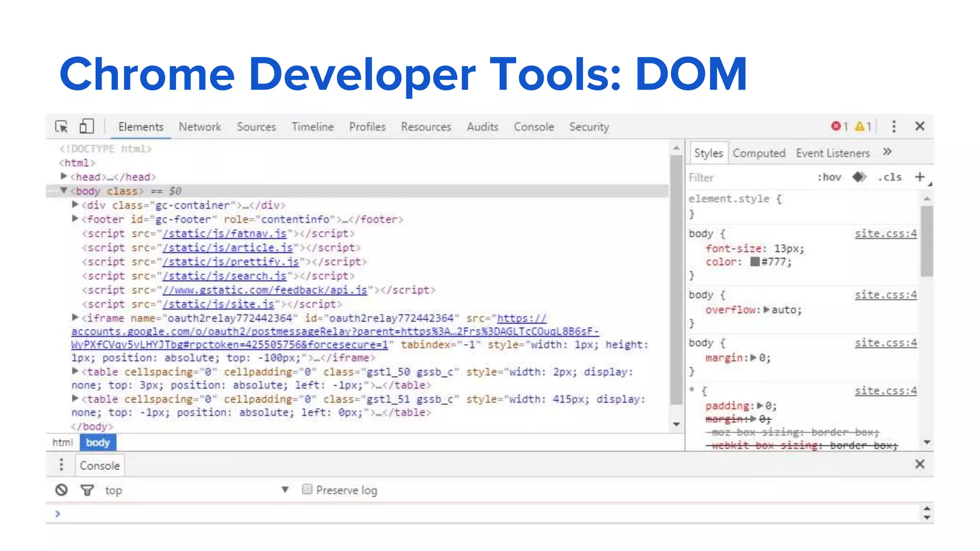Open the Security tab

pos(589,127)
